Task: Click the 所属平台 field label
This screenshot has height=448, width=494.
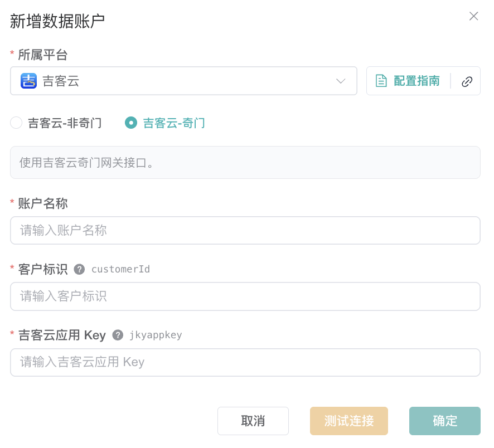Action: [43, 55]
